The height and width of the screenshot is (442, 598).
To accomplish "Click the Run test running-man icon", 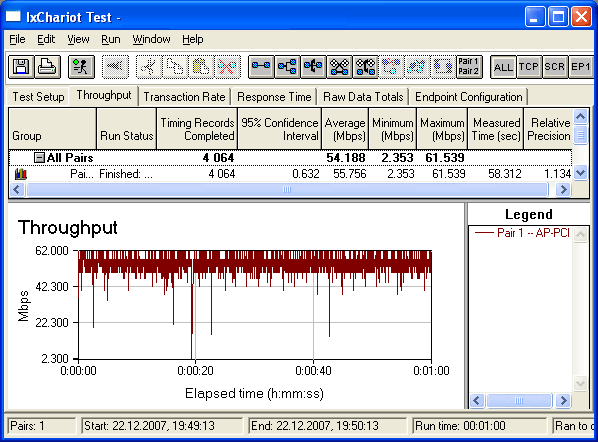I will click(x=81, y=67).
